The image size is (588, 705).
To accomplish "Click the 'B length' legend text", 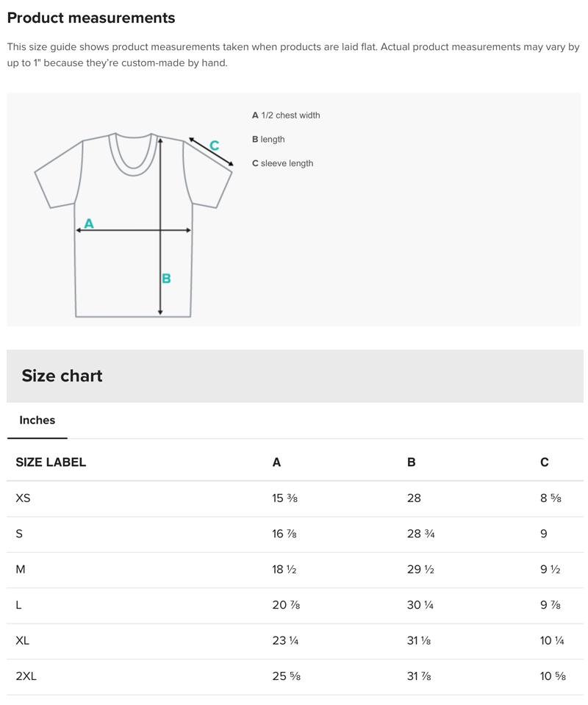I will (268, 140).
